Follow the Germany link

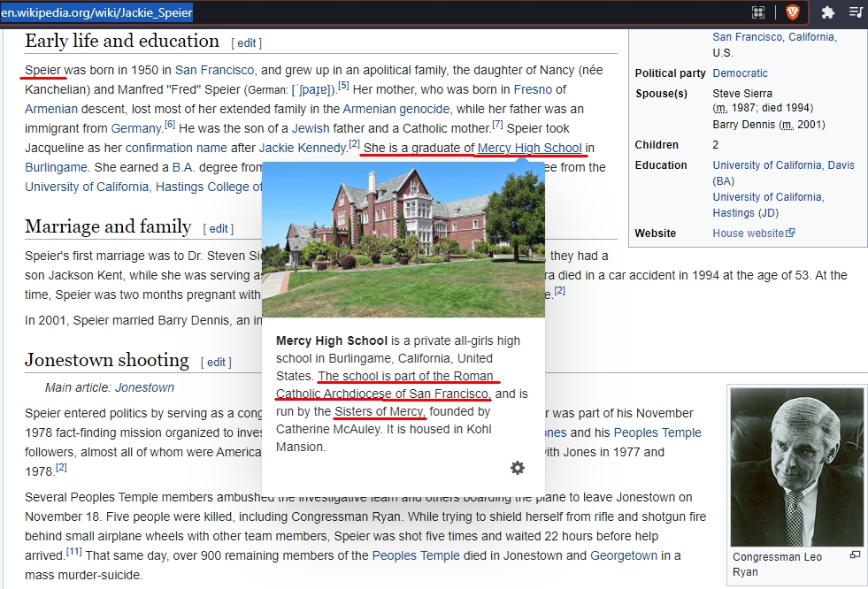click(135, 128)
